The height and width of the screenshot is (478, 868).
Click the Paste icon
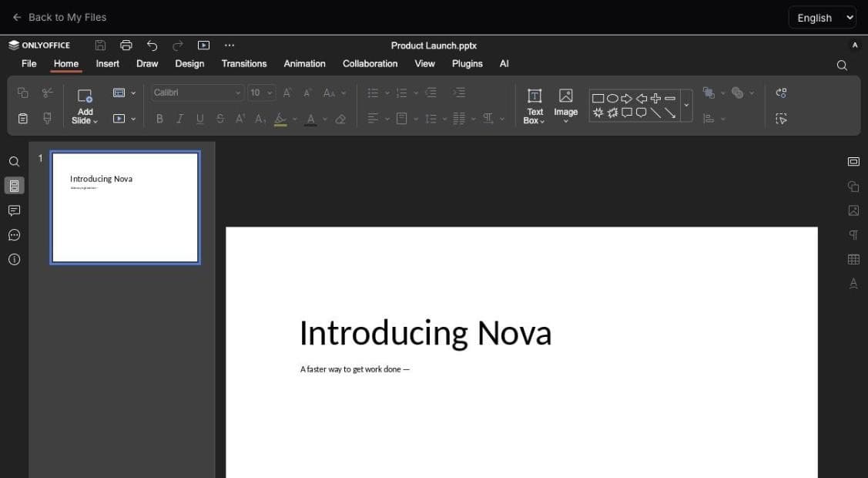[22, 119]
